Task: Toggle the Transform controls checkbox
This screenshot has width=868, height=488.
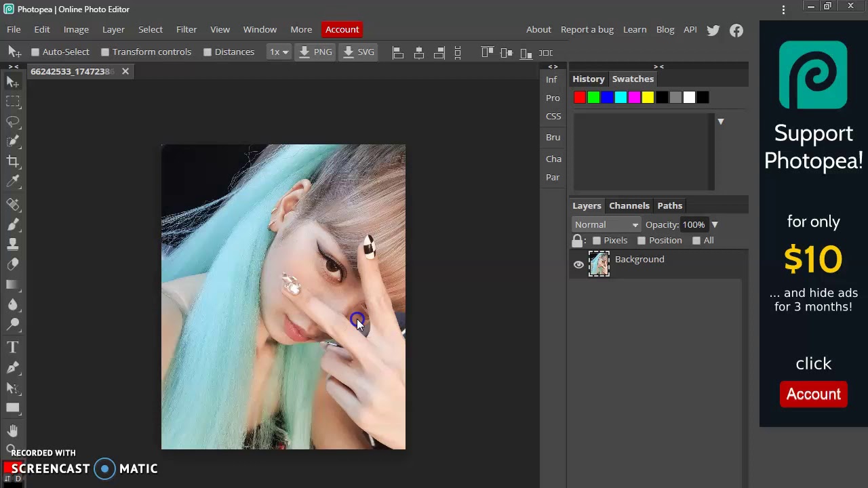Action: [x=105, y=52]
